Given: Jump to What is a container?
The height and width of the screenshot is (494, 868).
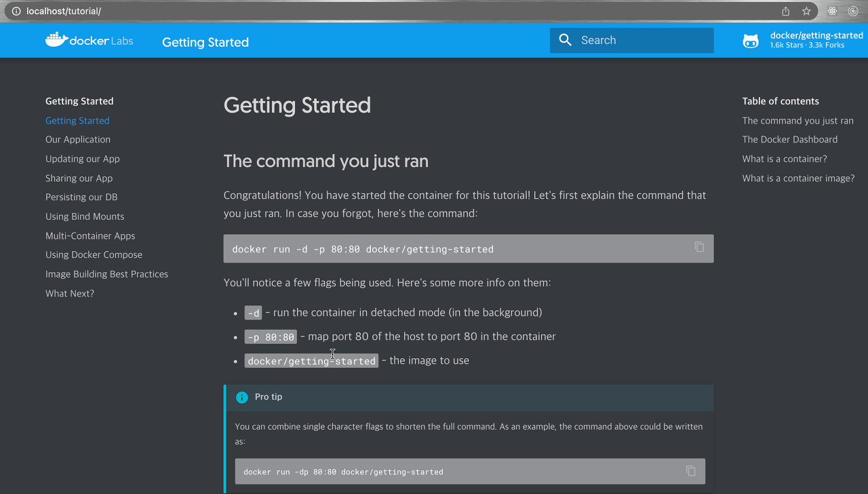Looking at the screenshot, I should point(785,159).
